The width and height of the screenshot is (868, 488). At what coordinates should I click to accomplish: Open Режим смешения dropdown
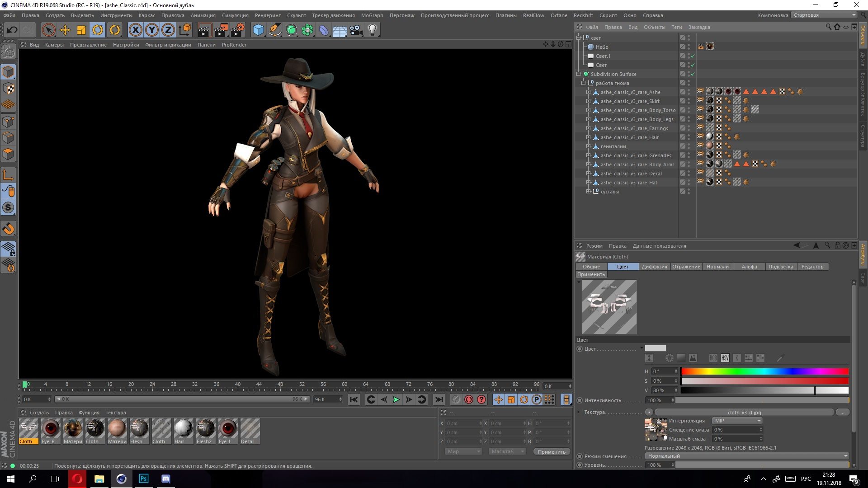pos(747,456)
